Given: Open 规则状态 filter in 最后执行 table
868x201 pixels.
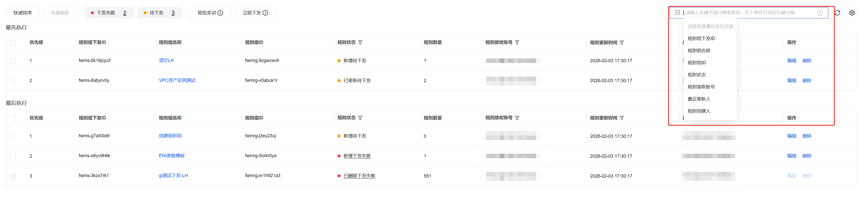Looking at the screenshot, I should click(x=360, y=118).
